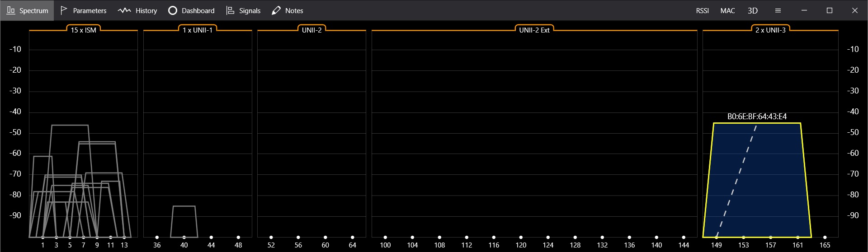Screen dimensions: 868x252
Task: Click the channel 100 dot marker
Action: click(x=385, y=237)
